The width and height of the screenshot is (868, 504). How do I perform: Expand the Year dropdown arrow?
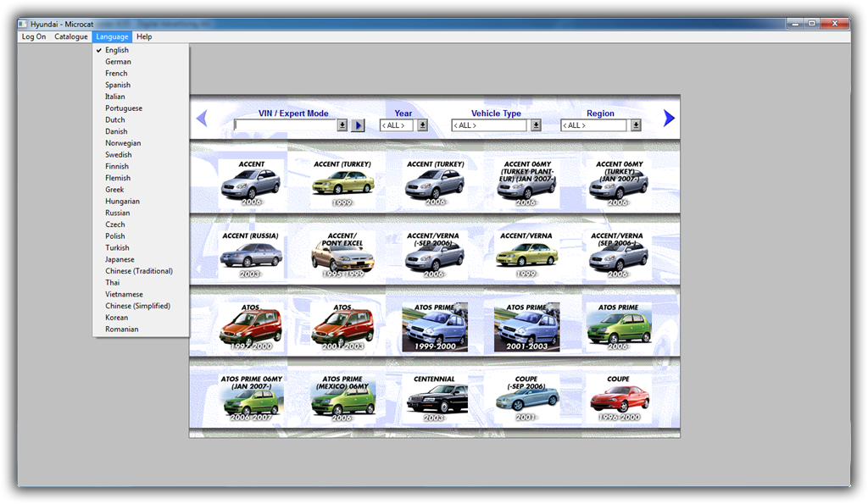point(422,125)
